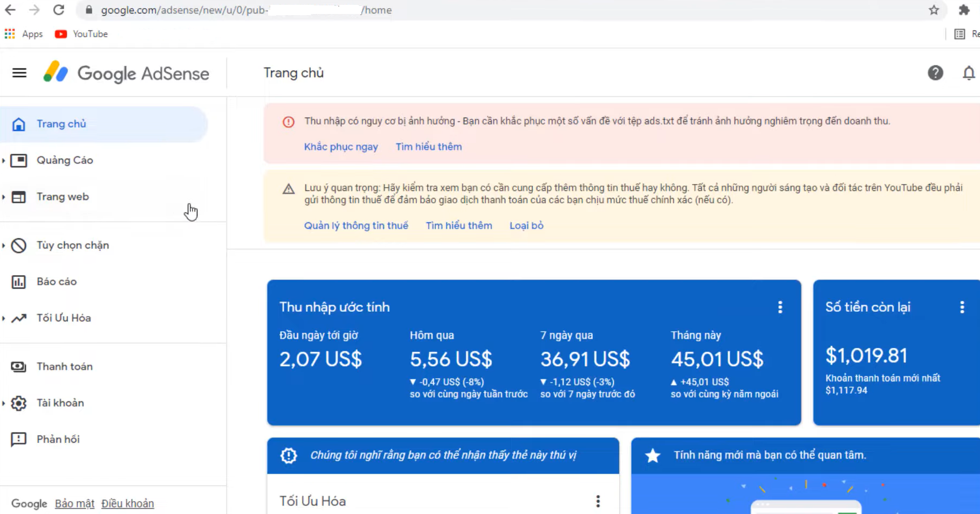The width and height of the screenshot is (980, 514).
Task: Go to Trang chủ in sidebar
Action: [104, 124]
